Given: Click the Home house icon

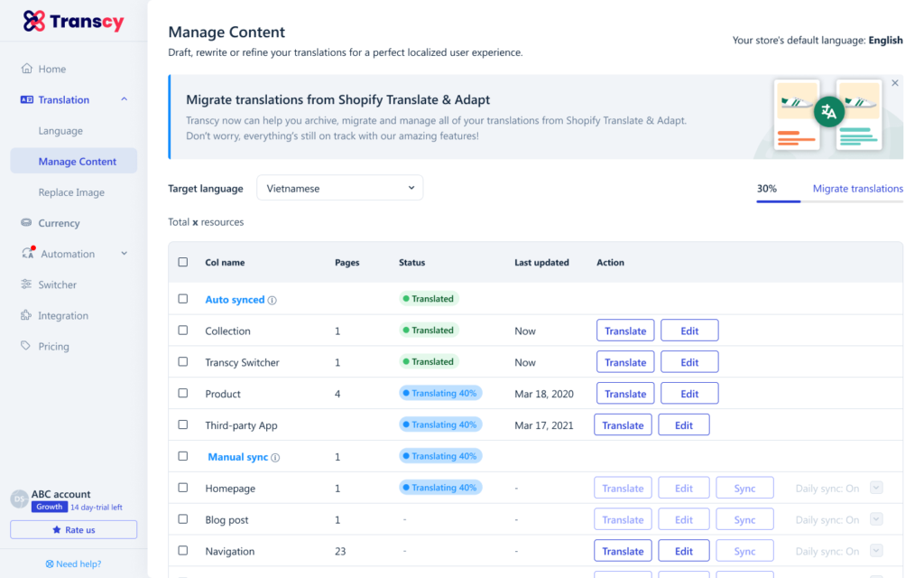Looking at the screenshot, I should coord(26,69).
